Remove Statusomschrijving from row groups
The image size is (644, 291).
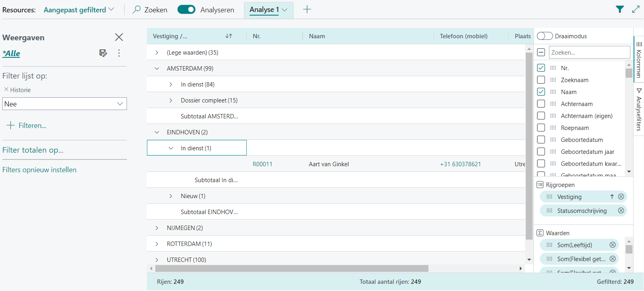621,210
